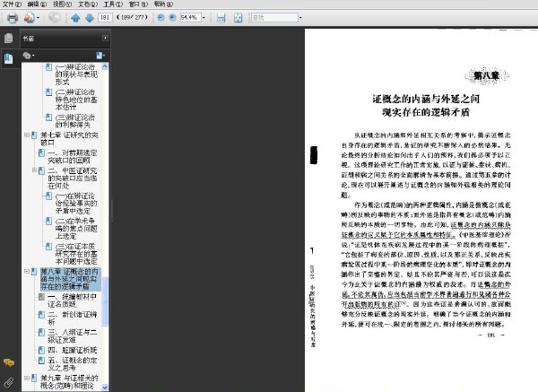Click bookmark icon beside 二、新创诸证辨析
Viewport: 538px width, 392px height.
pyautogui.click(x=41, y=315)
